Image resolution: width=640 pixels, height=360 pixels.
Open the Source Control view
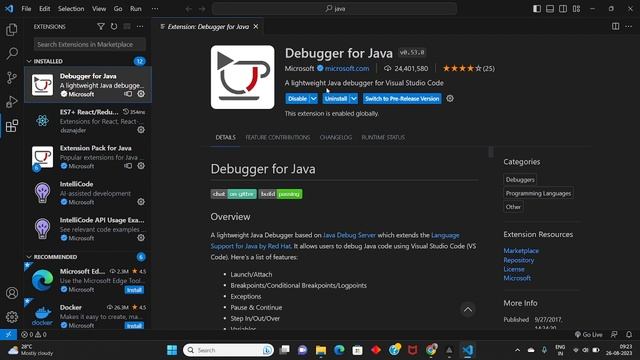[x=12, y=78]
